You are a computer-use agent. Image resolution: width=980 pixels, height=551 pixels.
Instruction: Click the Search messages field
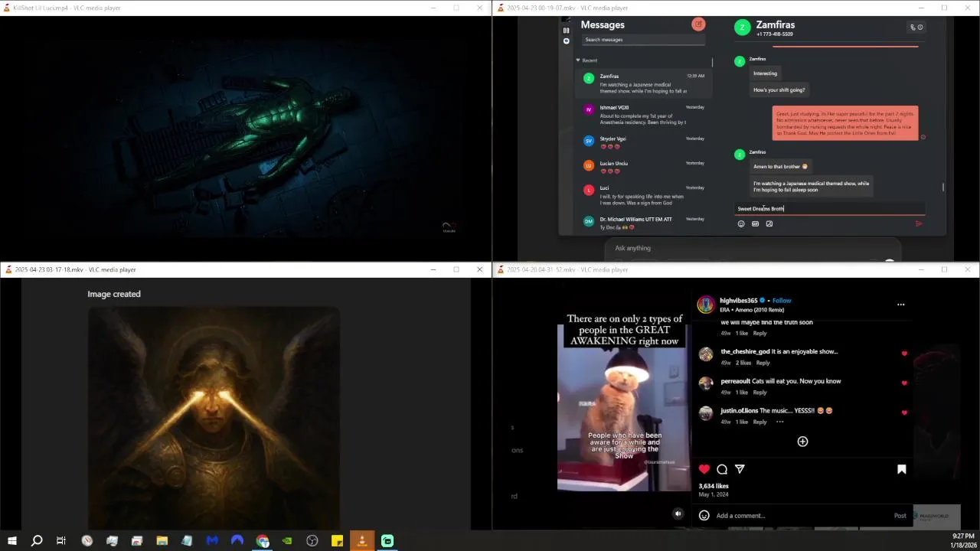(x=643, y=40)
